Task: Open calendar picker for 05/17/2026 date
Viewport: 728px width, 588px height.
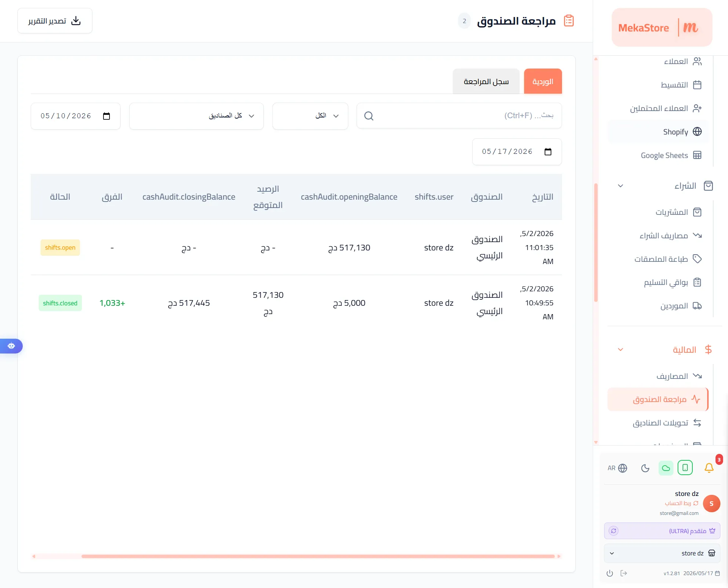Action: [x=548, y=152]
